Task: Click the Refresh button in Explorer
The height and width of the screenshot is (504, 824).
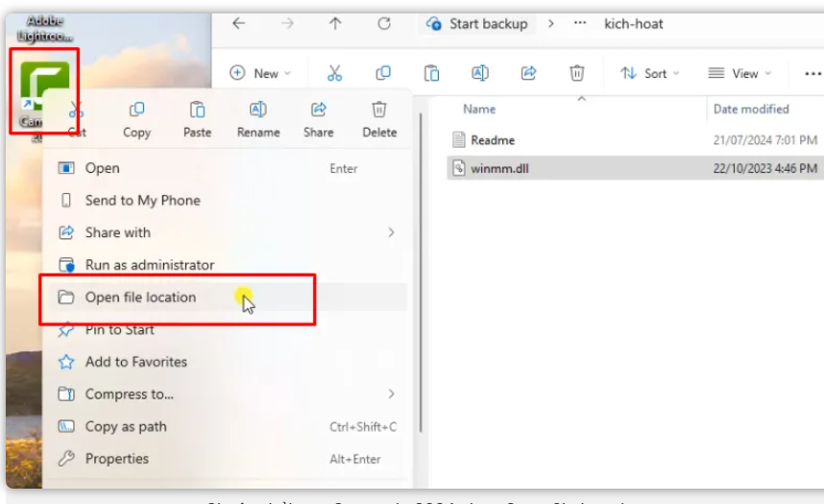Action: click(384, 24)
